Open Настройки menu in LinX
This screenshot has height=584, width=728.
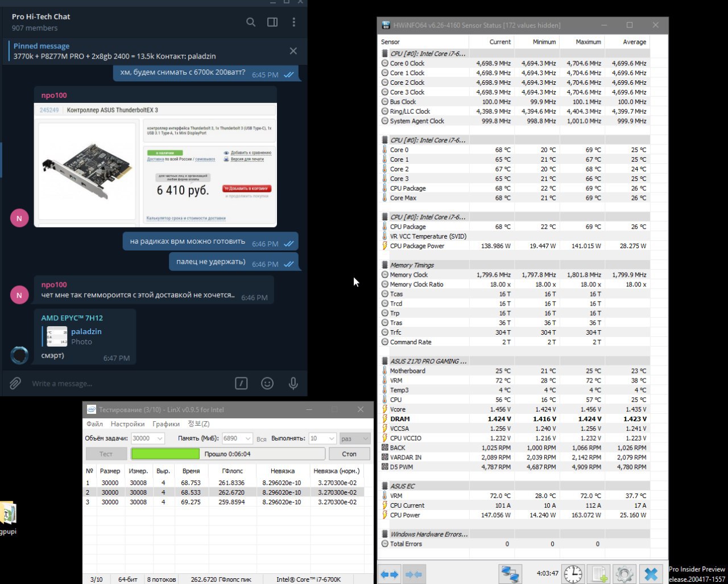tap(127, 424)
